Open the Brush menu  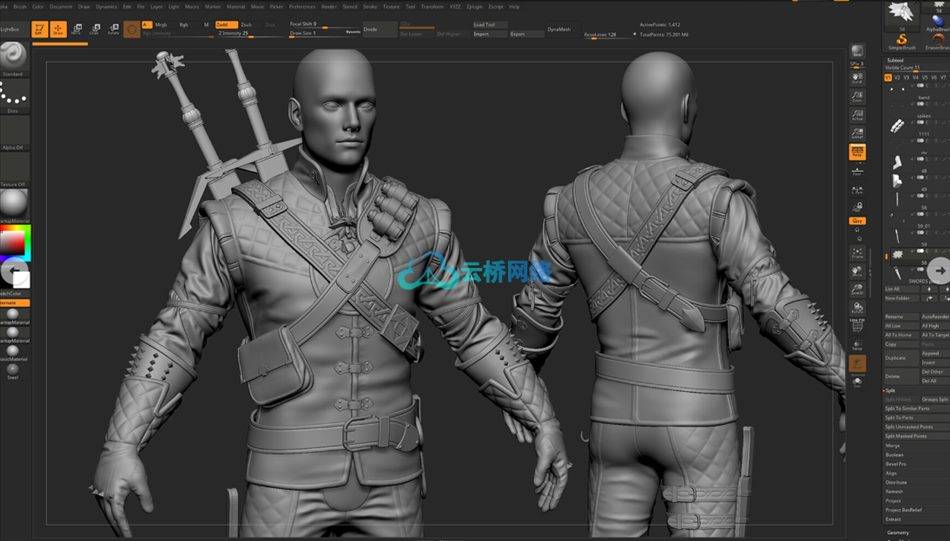click(20, 7)
